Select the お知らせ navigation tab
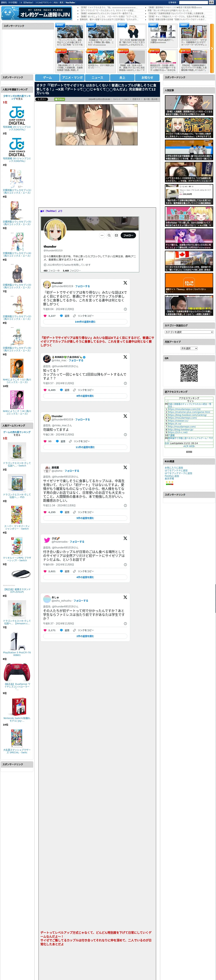 pos(147,78)
